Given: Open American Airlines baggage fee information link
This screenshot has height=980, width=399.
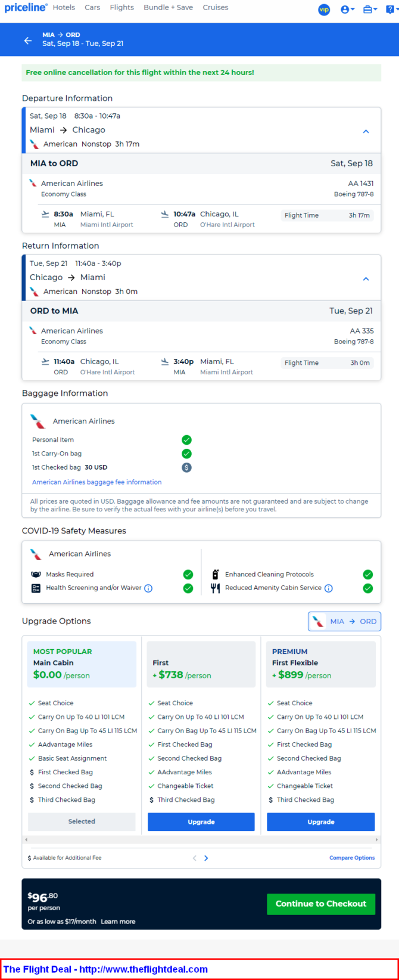Looking at the screenshot, I should [x=97, y=482].
